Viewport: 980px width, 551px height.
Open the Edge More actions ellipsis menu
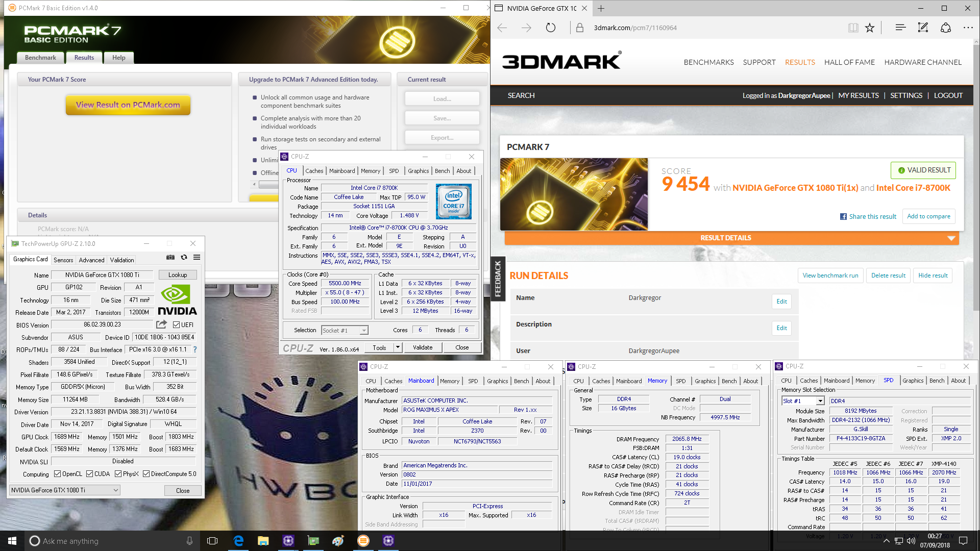[x=968, y=28]
